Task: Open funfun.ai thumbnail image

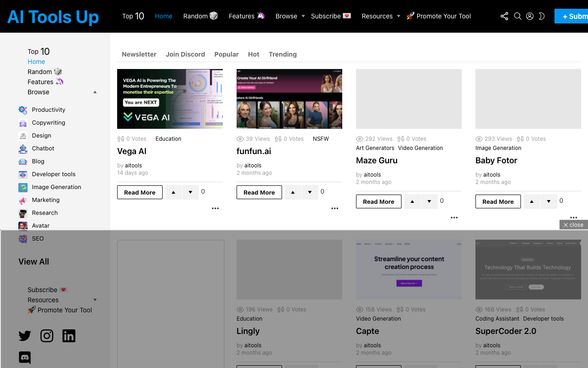Action: (x=289, y=99)
